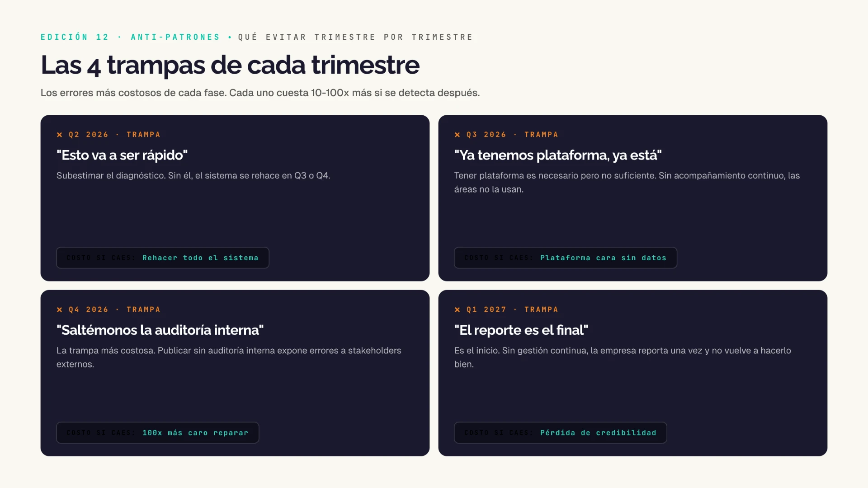868x488 pixels.
Task: Click the title "Ya tenemos plataforma, ya está"
Action: coord(558,155)
